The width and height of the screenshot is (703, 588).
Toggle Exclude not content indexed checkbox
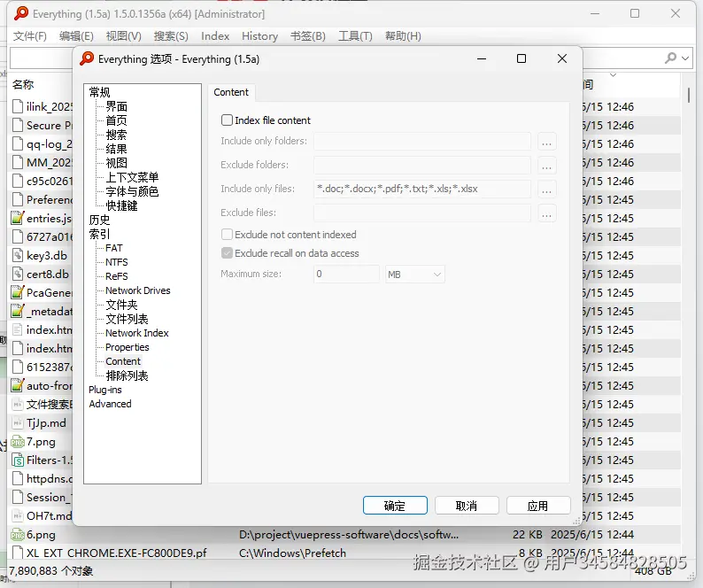click(227, 235)
